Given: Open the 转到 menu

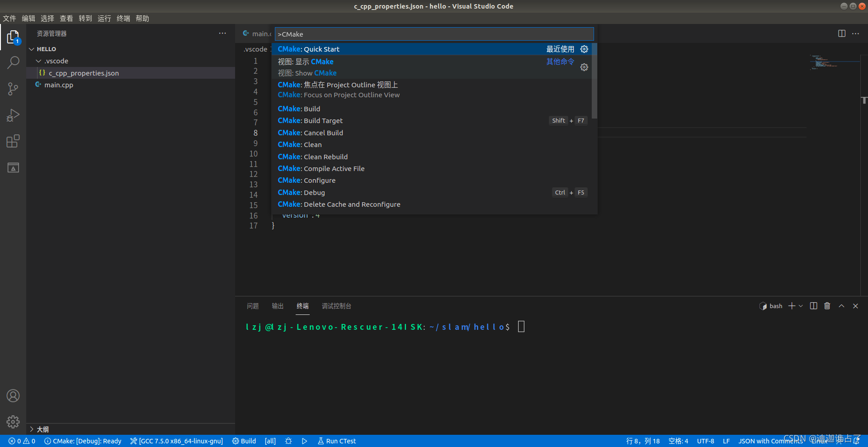Looking at the screenshot, I should click(x=85, y=18).
